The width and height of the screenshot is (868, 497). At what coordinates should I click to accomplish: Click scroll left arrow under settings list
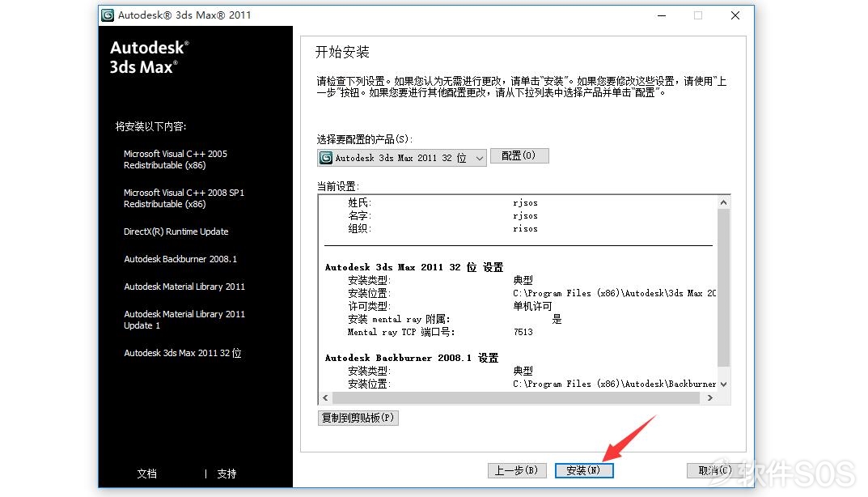pos(325,397)
